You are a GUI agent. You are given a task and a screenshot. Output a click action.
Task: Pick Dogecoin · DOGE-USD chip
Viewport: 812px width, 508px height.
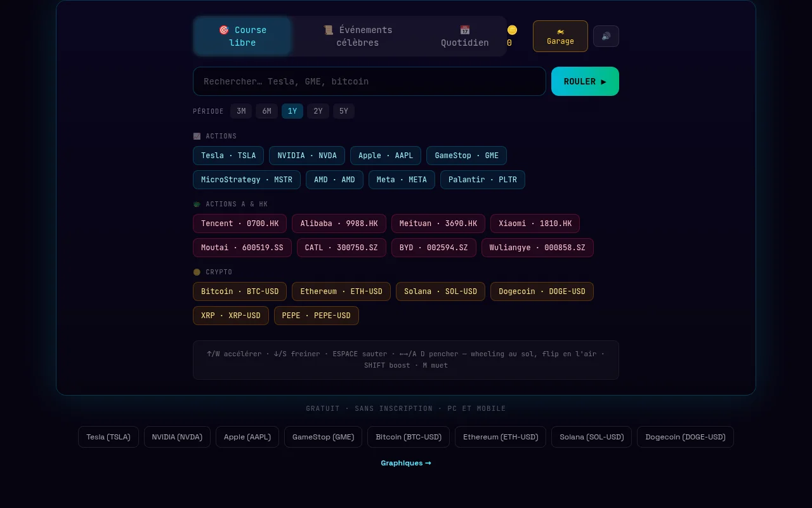coord(542,291)
